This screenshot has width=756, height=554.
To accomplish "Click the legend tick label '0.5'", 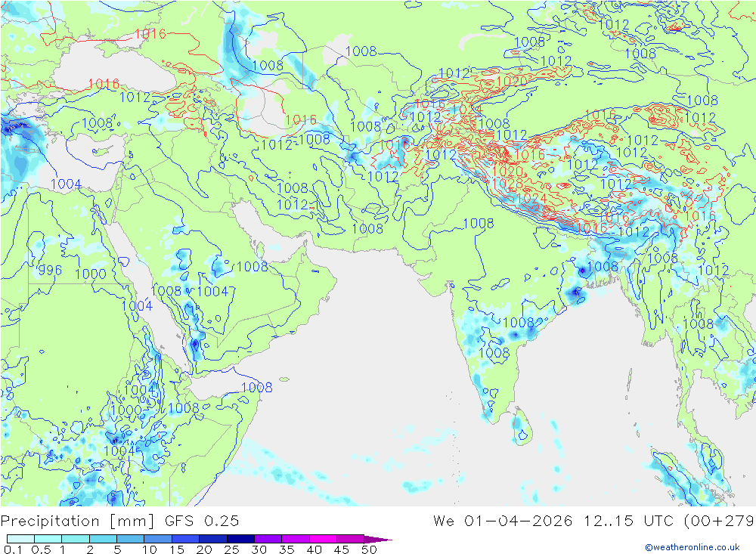I will coord(41,549).
